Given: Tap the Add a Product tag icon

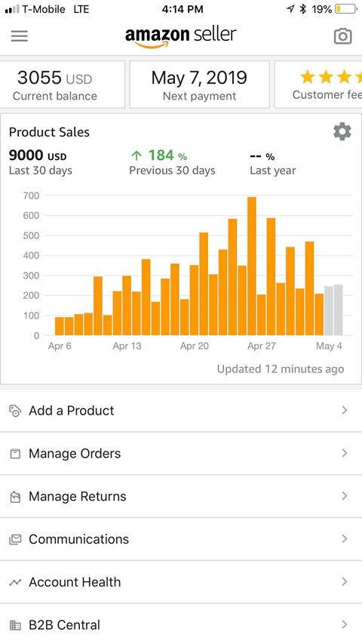Looking at the screenshot, I should click(15, 411).
